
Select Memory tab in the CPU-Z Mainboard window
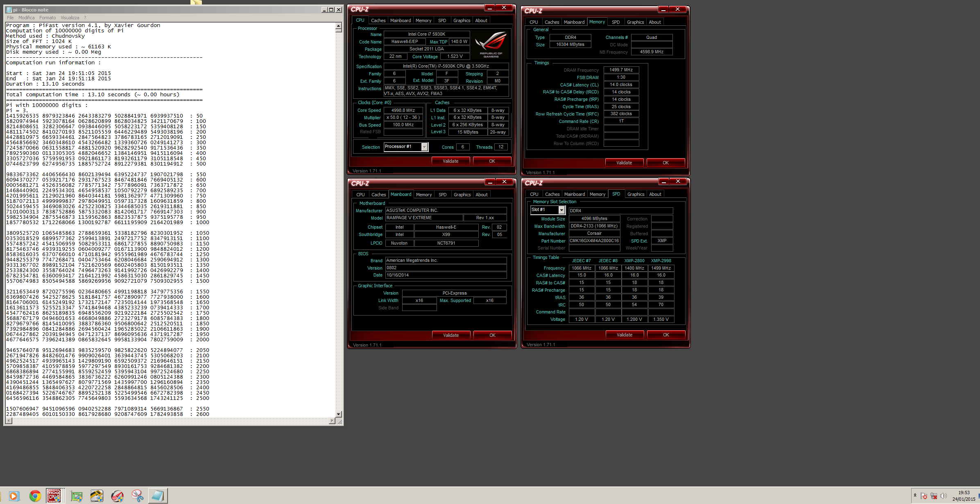pos(424,195)
